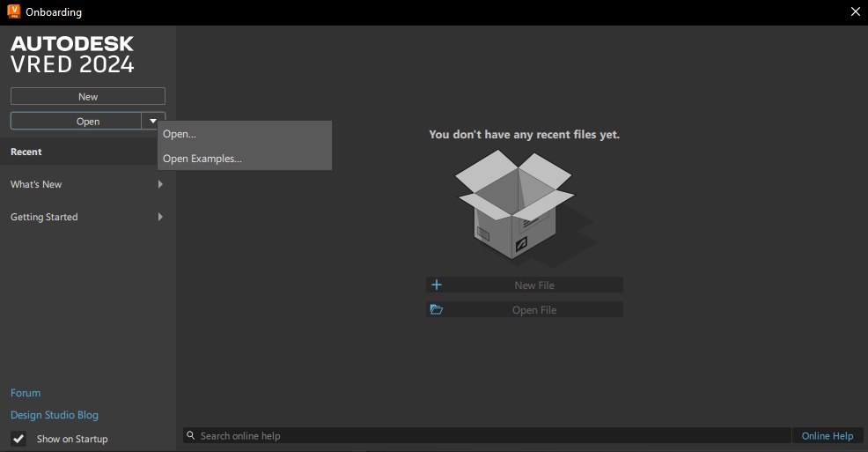Image resolution: width=868 pixels, height=452 pixels.
Task: Open Online Help
Action: (828, 436)
